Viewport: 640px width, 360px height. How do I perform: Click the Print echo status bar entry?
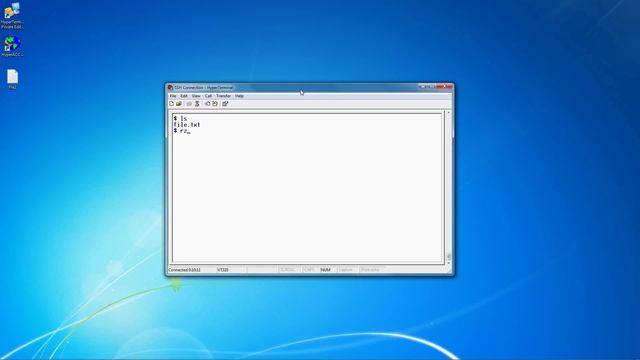[371, 270]
